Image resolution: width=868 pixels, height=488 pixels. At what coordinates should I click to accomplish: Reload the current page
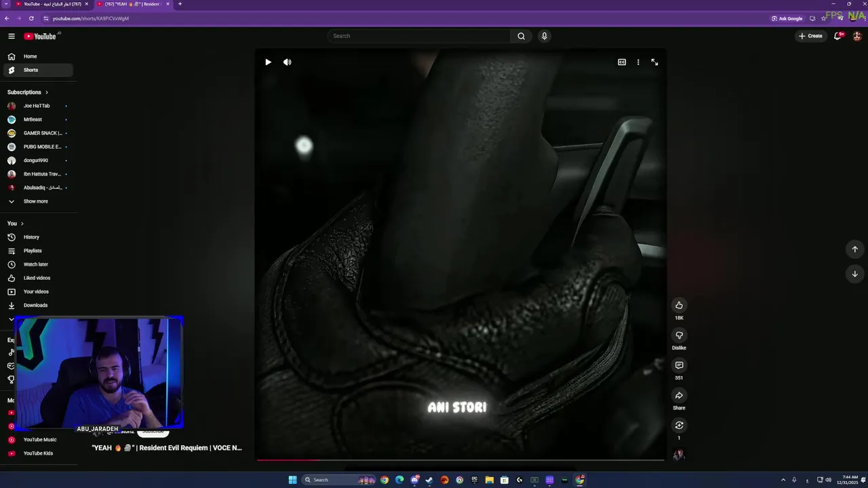[x=31, y=18]
